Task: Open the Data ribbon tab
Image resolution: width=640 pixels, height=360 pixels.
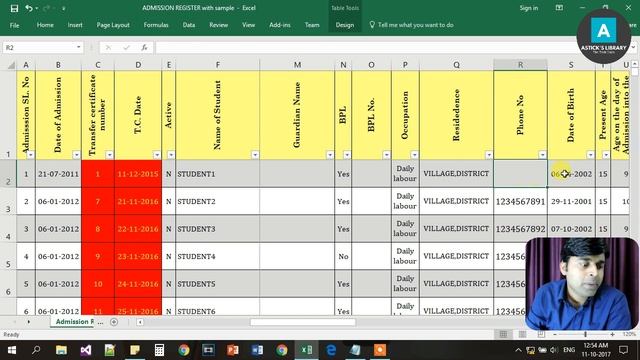Action: pos(189,25)
